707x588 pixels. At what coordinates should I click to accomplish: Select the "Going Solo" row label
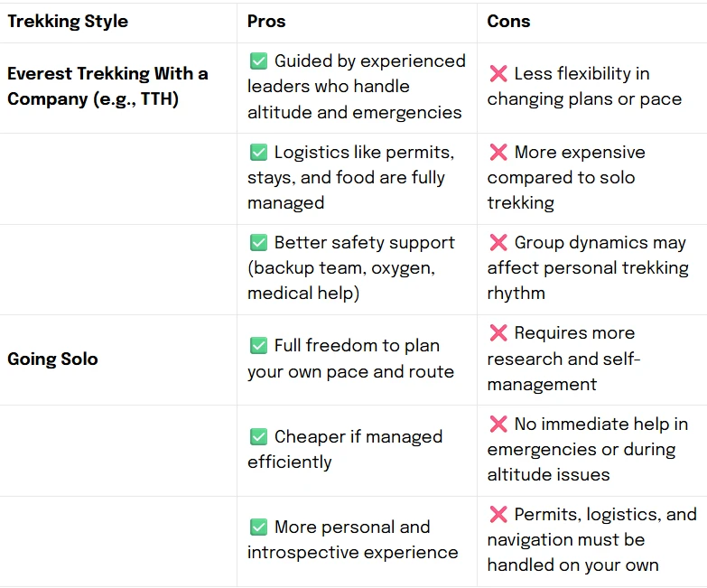pyautogui.click(x=52, y=359)
